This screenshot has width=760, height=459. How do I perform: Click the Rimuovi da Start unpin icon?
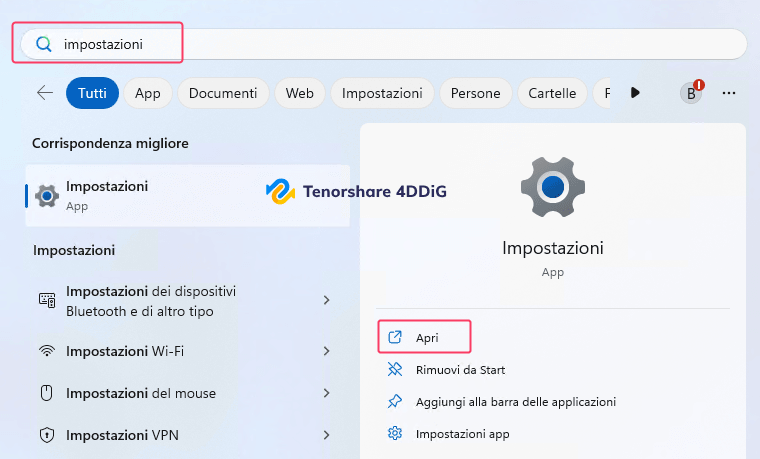[x=395, y=370]
